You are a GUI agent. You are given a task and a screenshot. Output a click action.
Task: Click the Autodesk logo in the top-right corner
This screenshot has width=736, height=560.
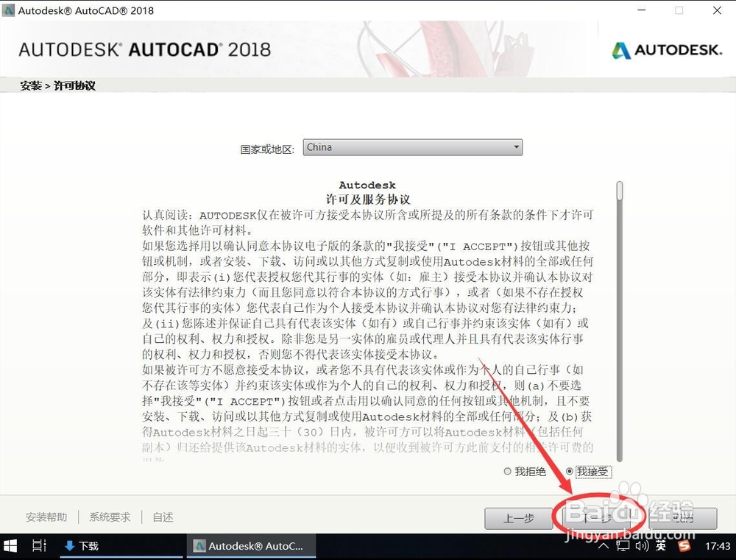666,50
